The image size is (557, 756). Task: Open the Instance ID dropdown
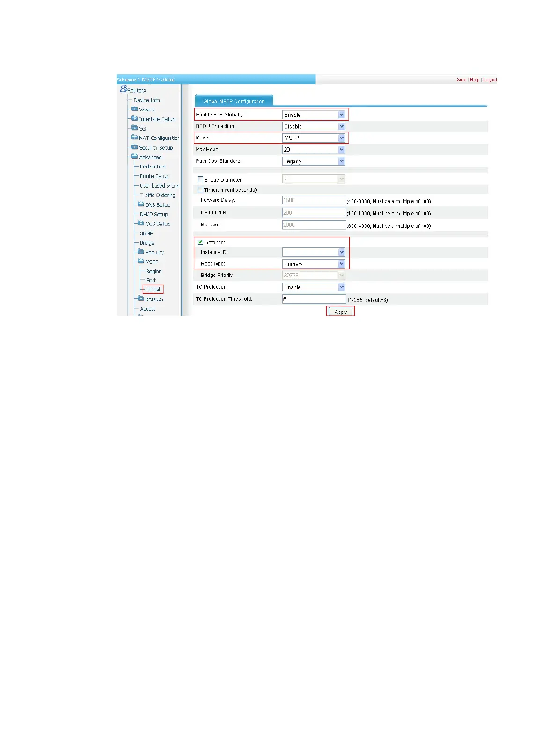click(x=314, y=252)
